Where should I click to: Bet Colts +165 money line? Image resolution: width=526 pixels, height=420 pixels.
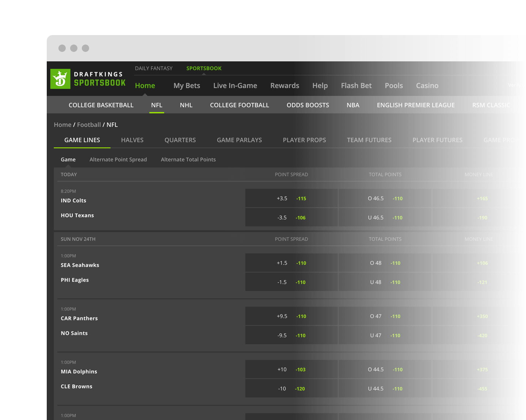(479, 198)
